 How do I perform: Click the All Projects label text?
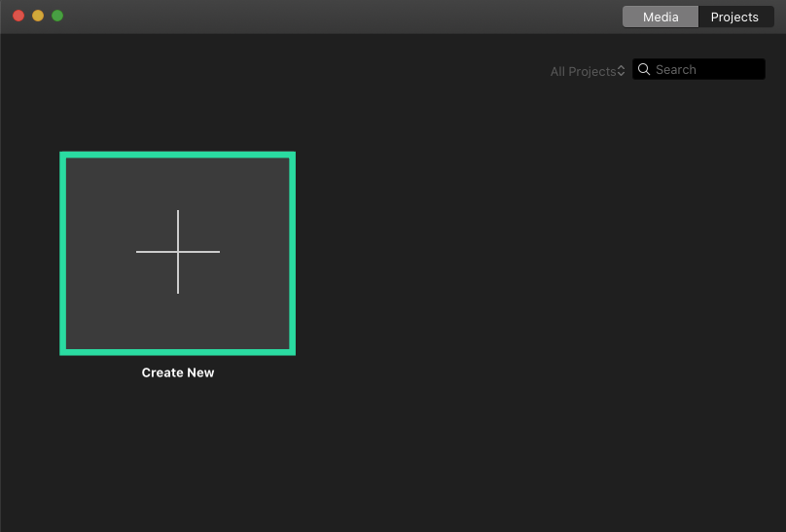[x=583, y=71]
